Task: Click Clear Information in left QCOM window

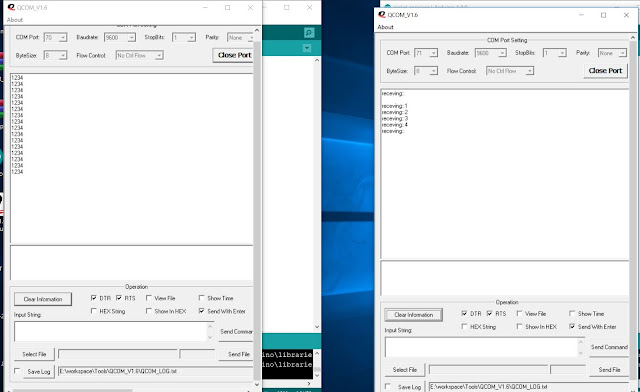Action: 43,299
